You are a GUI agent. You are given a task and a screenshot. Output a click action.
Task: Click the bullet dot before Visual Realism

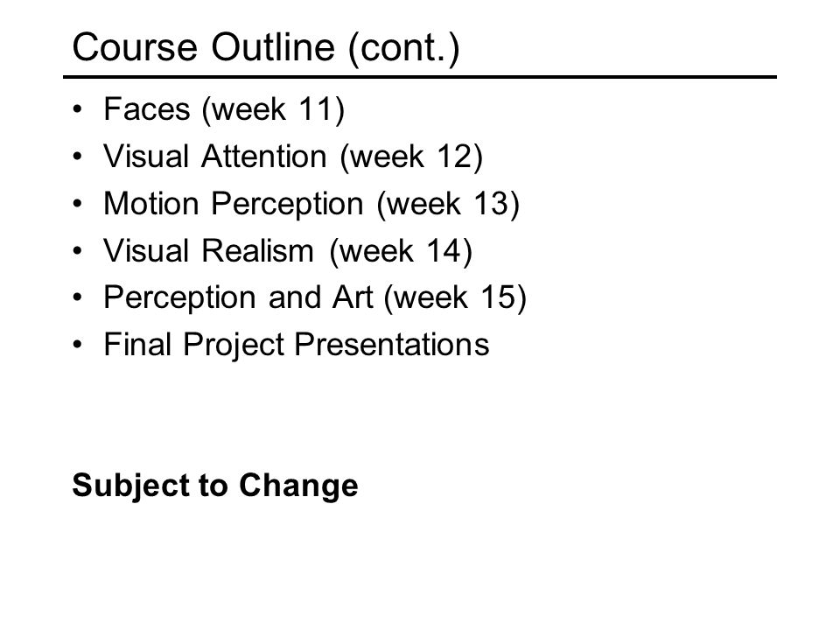pos(78,251)
